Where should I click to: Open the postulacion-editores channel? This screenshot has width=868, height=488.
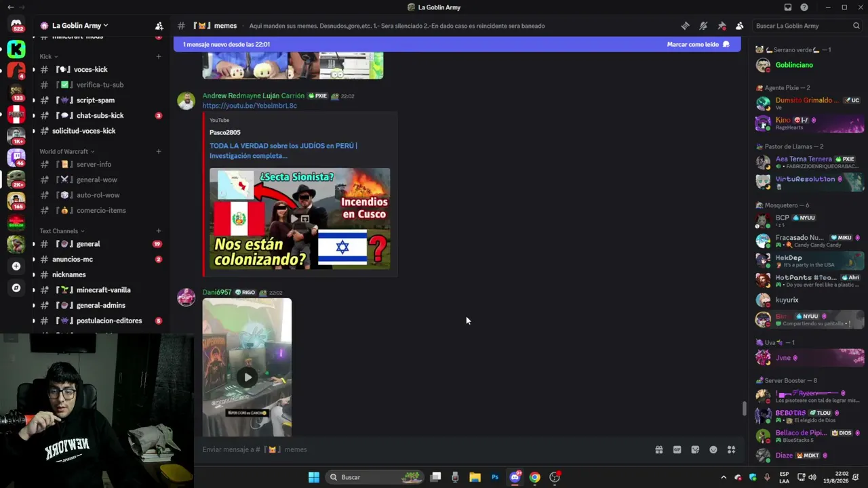[x=100, y=321]
